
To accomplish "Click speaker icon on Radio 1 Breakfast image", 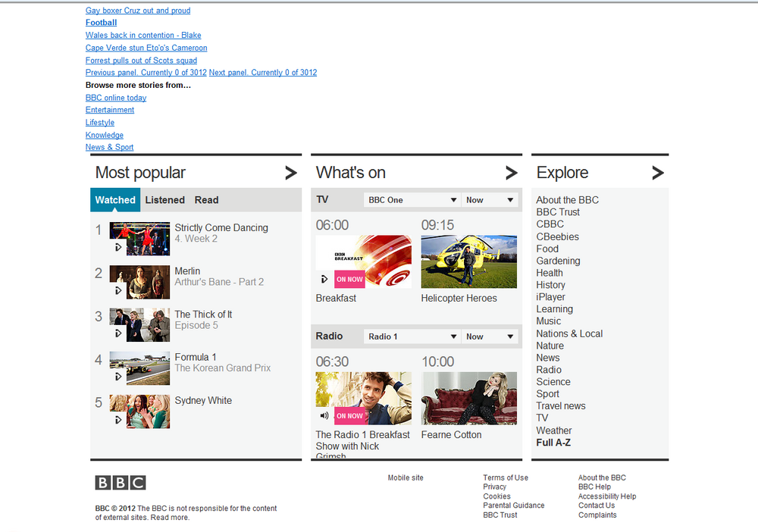I will click(324, 415).
